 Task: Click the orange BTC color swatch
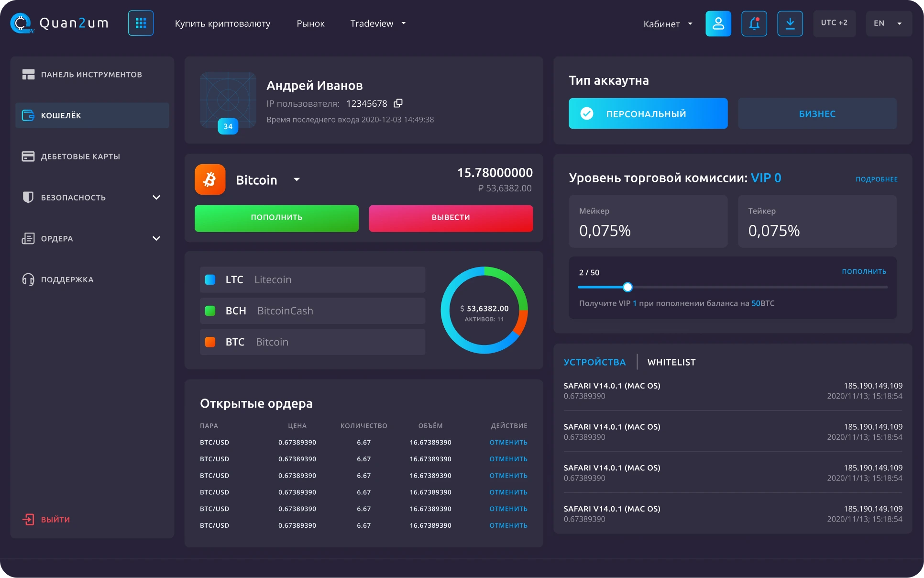pos(210,342)
